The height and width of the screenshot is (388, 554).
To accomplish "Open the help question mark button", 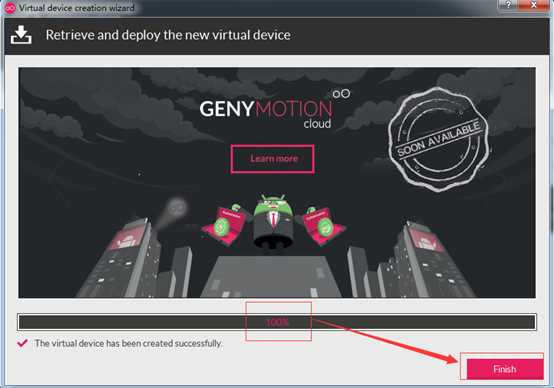I will 508,5.
